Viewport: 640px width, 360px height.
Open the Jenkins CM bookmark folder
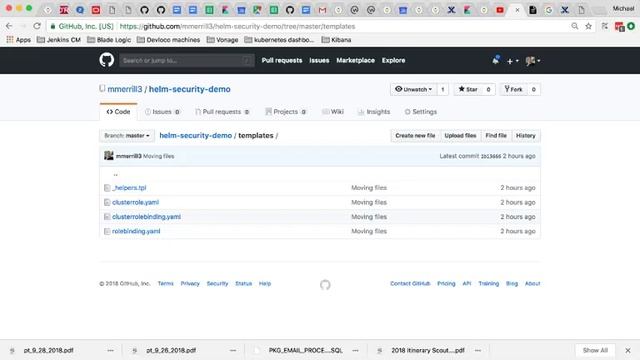click(x=59, y=40)
